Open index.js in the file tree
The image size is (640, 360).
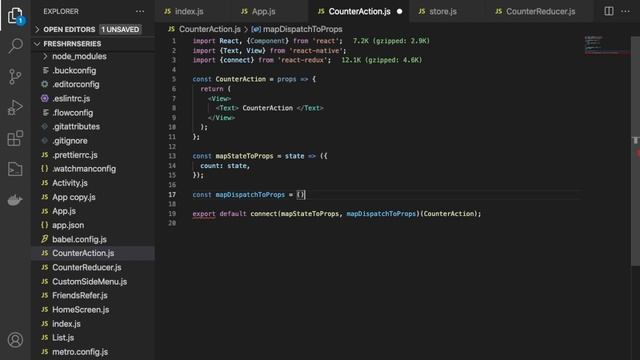[66, 324]
